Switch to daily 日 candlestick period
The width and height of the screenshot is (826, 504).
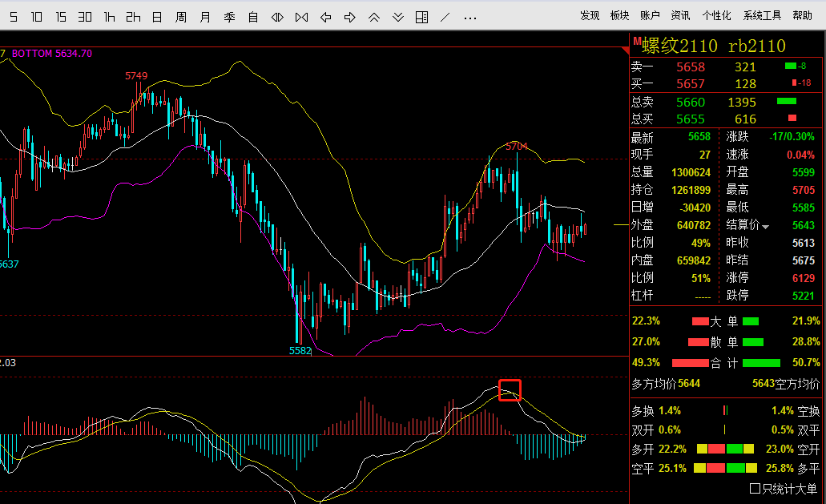pos(157,18)
